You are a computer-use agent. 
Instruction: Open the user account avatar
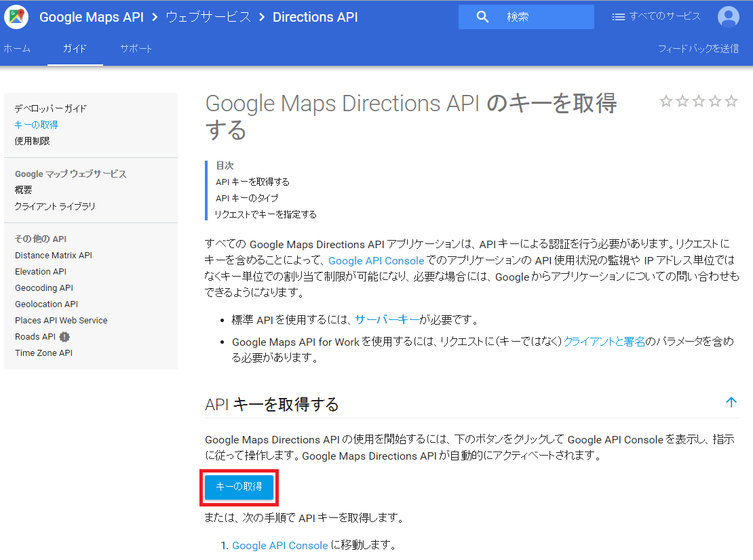tap(728, 17)
